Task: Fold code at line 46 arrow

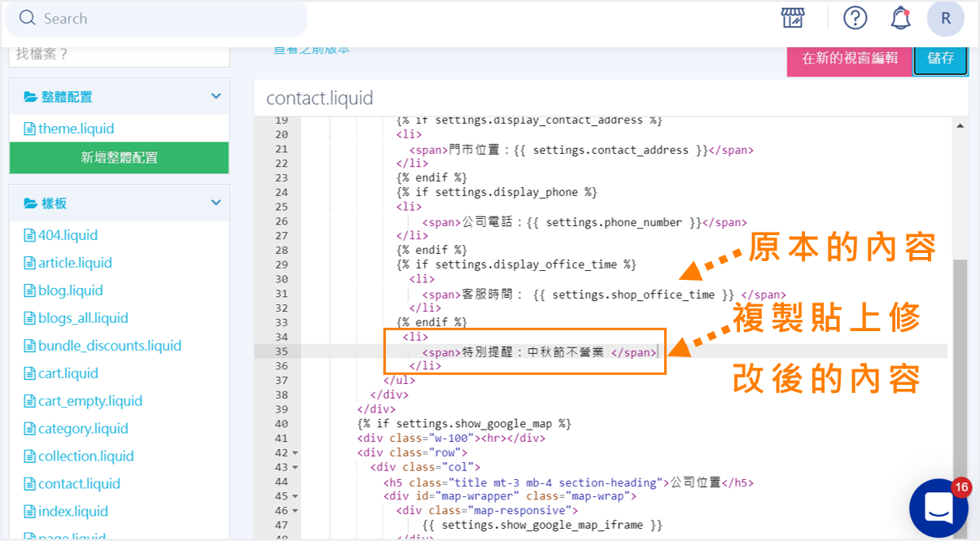Action: point(295,511)
